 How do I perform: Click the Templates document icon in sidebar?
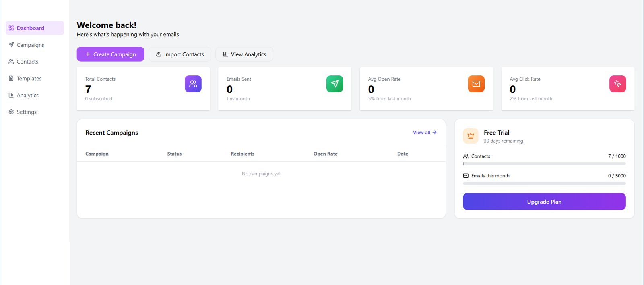(x=11, y=79)
